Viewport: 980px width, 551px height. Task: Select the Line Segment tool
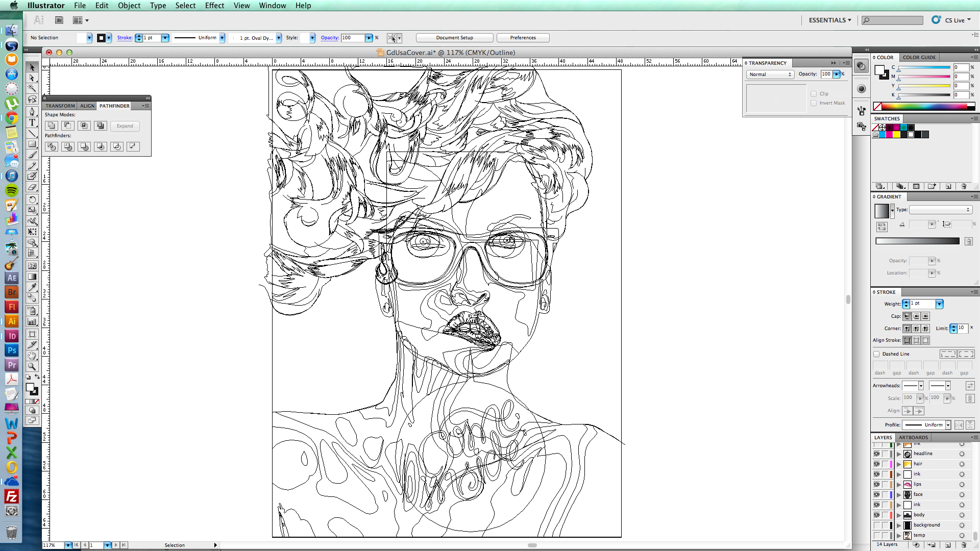tap(32, 133)
